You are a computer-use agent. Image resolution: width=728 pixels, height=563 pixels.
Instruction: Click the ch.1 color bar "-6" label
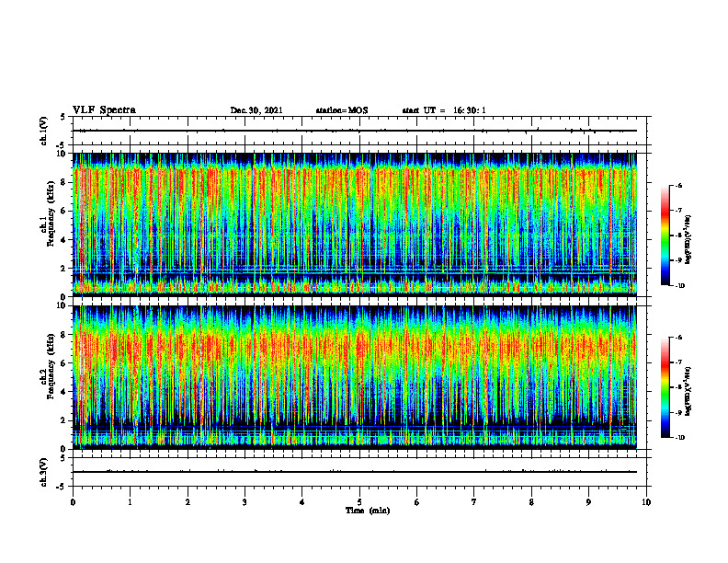pos(678,185)
